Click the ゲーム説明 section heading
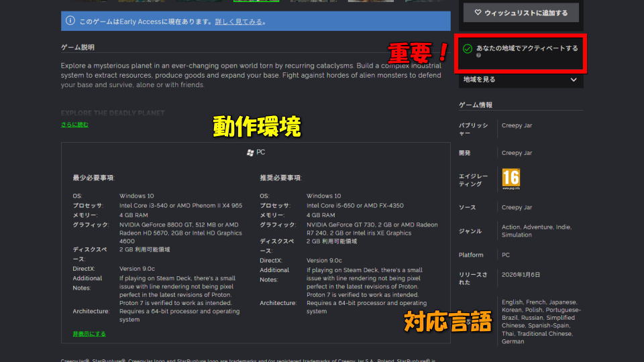This screenshot has width=644, height=362. click(x=78, y=48)
